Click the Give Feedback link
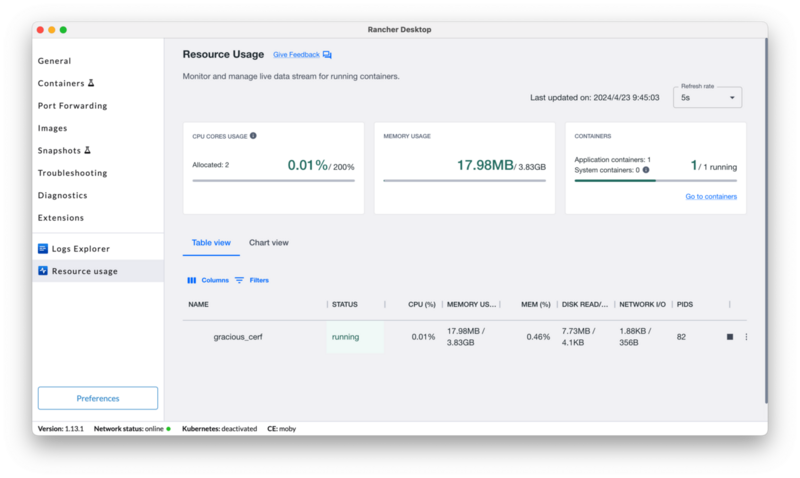 (x=296, y=55)
